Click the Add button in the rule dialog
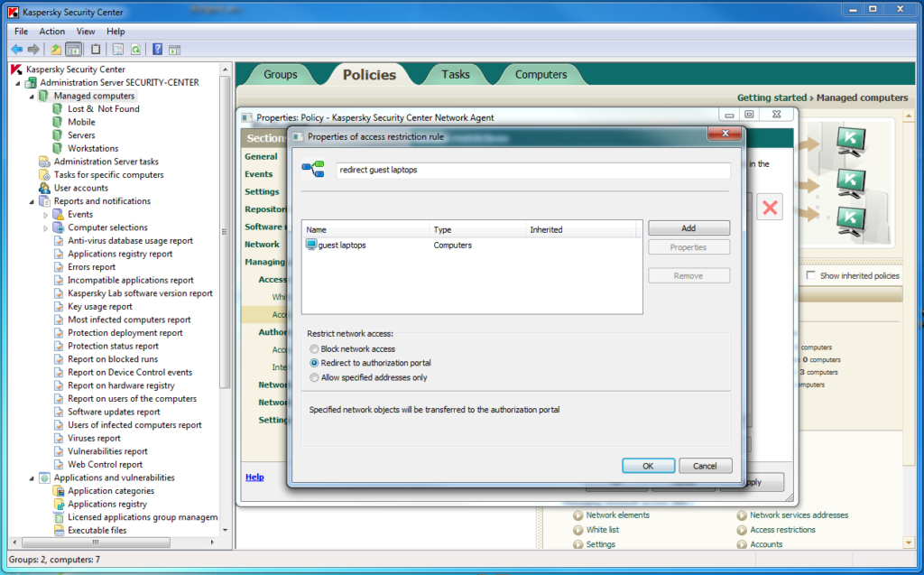This screenshot has width=924, height=575. [688, 228]
